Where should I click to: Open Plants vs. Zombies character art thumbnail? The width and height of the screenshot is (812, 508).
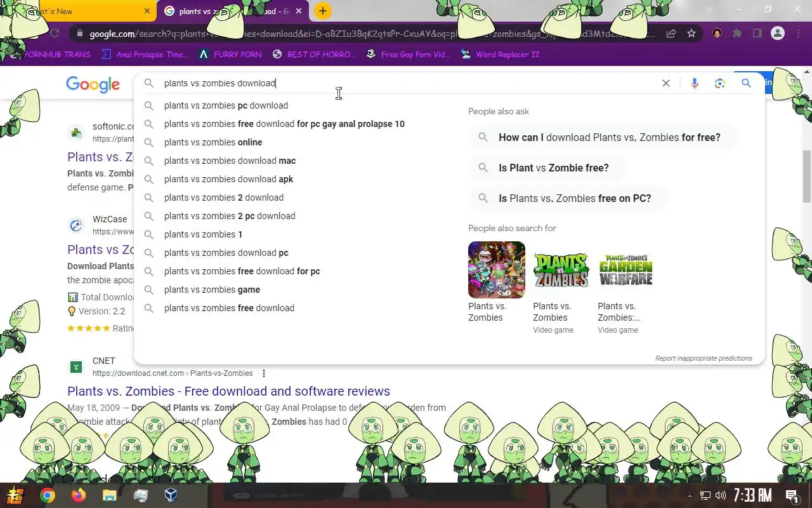497,270
